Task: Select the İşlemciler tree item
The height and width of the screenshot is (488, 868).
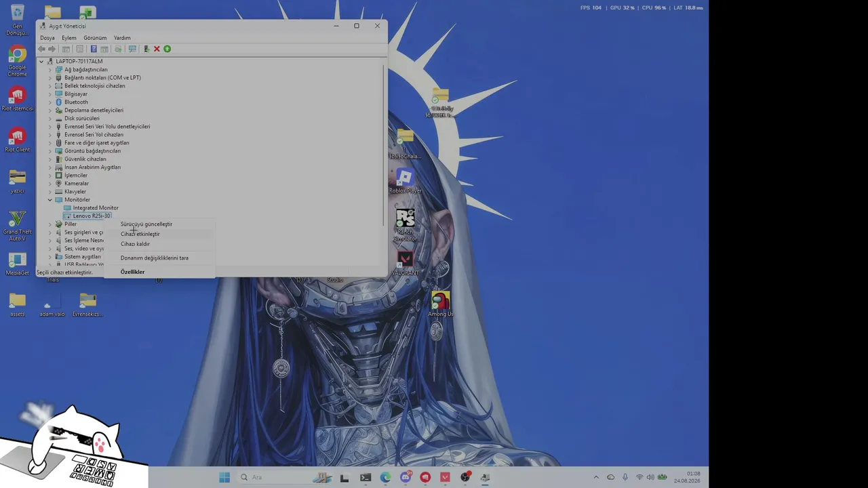Action: point(76,176)
